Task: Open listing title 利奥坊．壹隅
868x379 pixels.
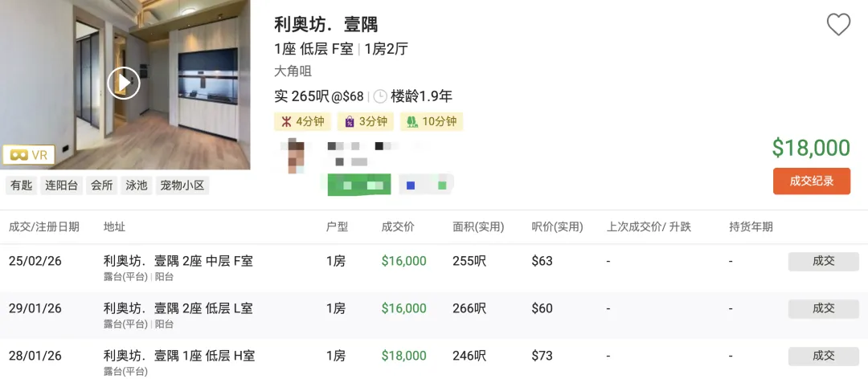Action: click(325, 24)
